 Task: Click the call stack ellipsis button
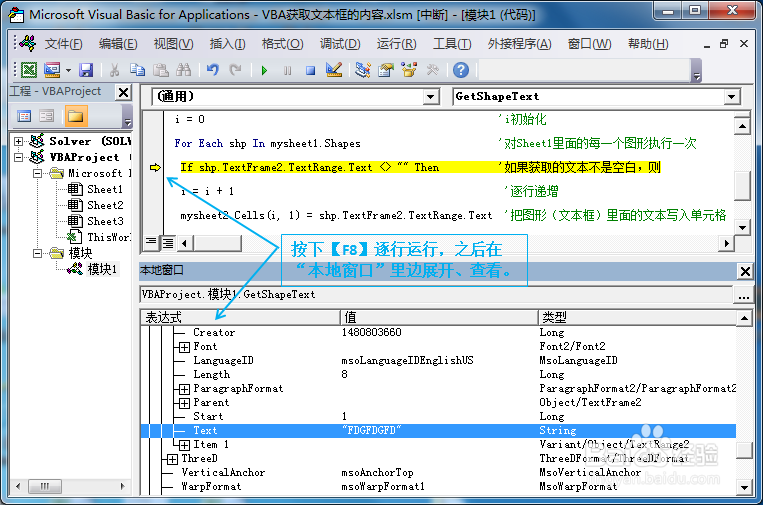[x=744, y=294]
